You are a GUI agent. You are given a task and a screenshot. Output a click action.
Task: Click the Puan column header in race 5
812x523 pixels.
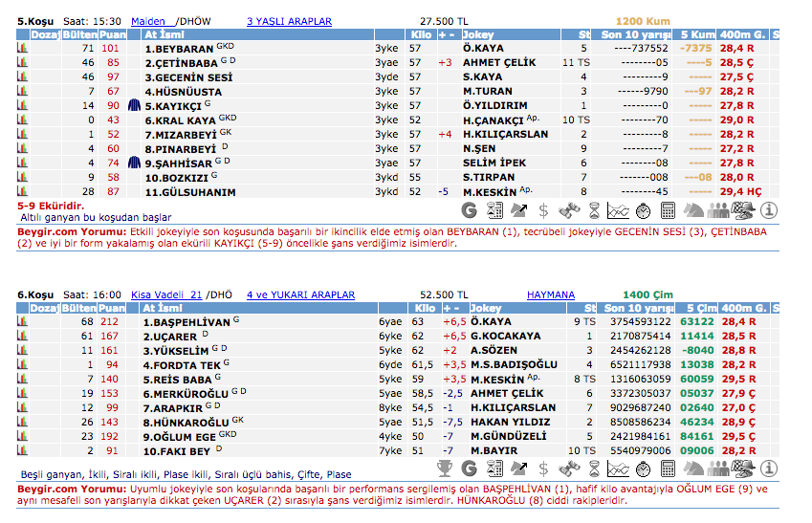[112, 34]
